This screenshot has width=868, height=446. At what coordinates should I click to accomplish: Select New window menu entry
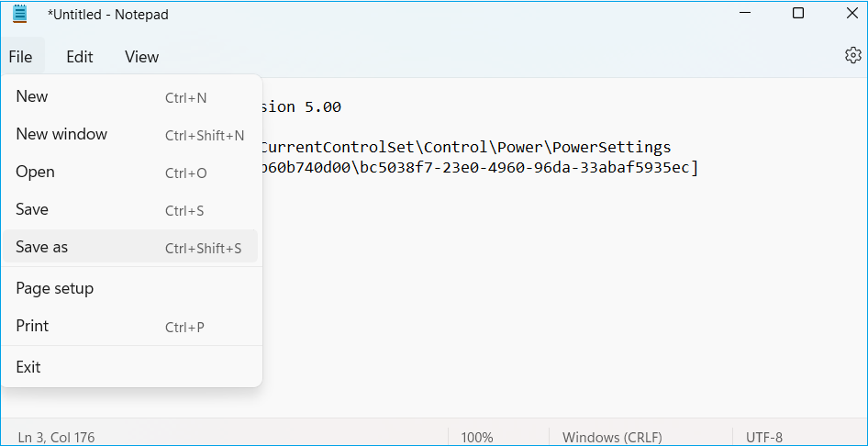[130, 135]
